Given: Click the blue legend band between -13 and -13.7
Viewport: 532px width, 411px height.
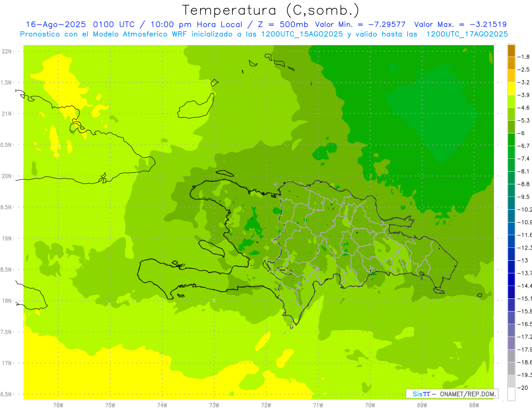Looking at the screenshot, I should [x=511, y=266].
